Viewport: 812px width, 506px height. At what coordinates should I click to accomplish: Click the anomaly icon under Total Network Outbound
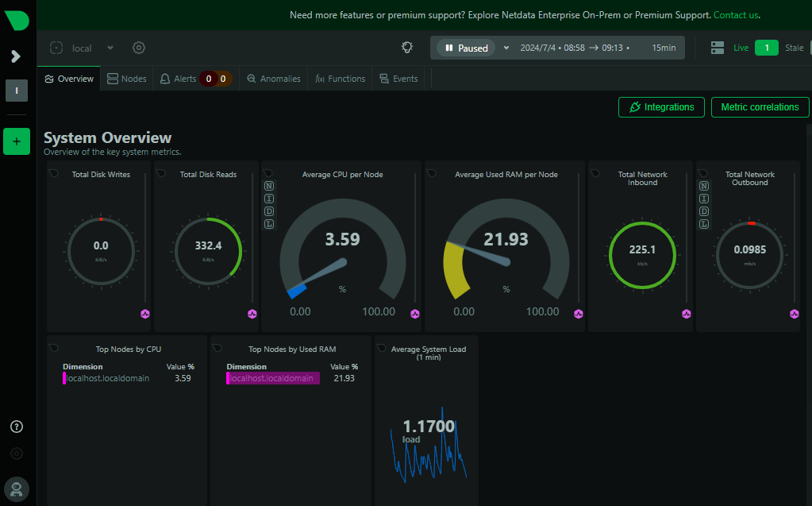[x=794, y=314]
